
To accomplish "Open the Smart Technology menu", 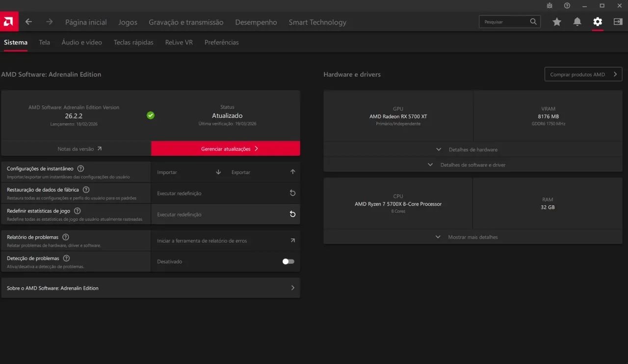I will pos(317,22).
